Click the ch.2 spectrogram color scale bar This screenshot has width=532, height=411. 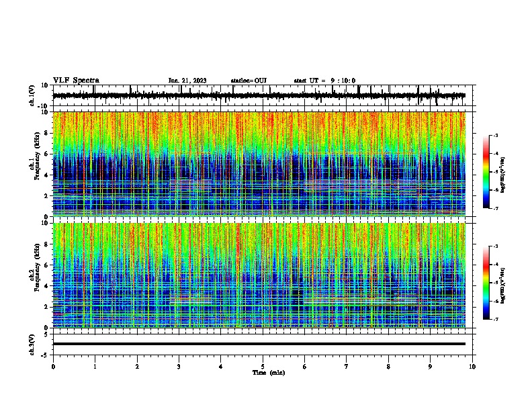(486, 283)
